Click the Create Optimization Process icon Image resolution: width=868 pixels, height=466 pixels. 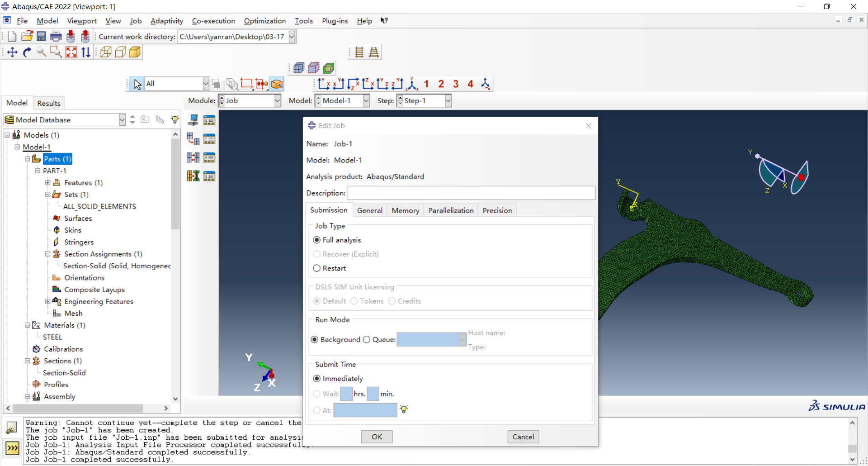click(193, 176)
